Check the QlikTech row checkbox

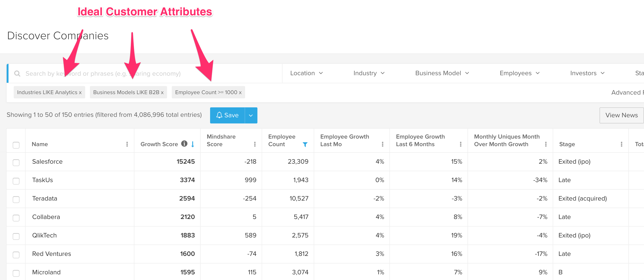[x=16, y=236]
